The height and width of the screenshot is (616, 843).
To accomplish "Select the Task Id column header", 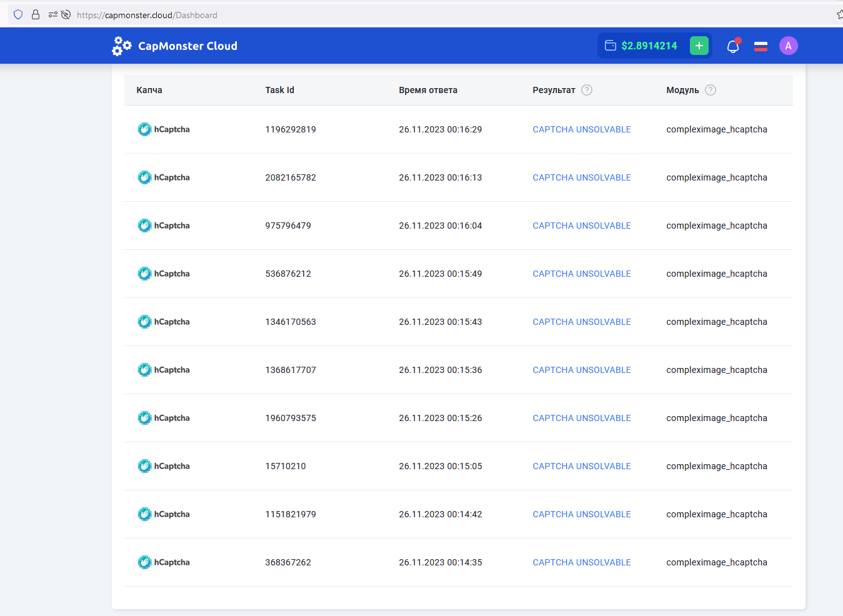I will click(x=279, y=90).
